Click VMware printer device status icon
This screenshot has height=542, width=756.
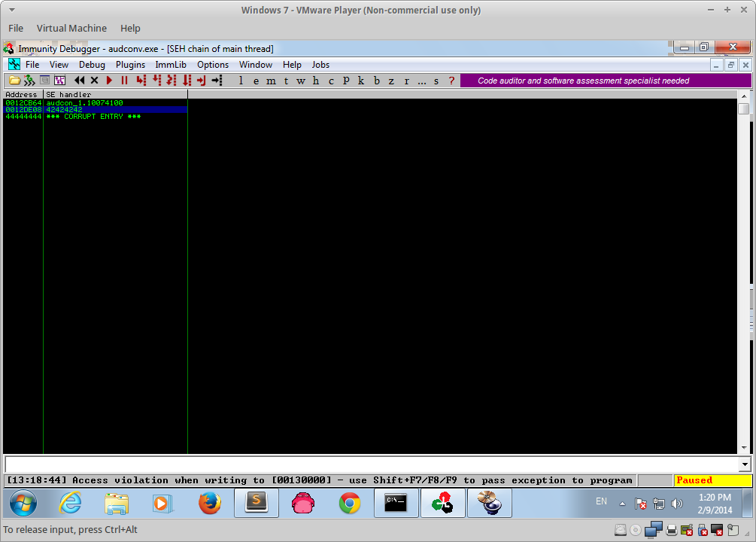point(671,531)
